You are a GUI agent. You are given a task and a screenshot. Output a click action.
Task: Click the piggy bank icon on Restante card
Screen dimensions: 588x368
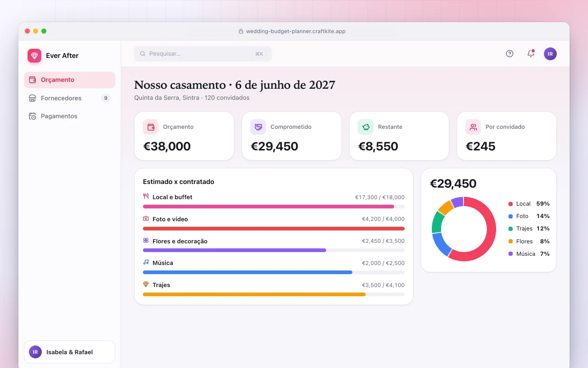366,127
